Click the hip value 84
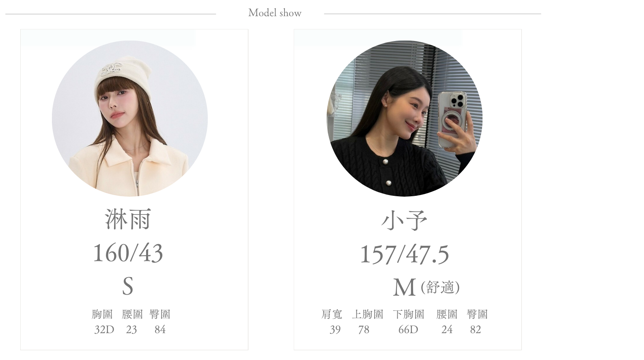 pos(160,330)
